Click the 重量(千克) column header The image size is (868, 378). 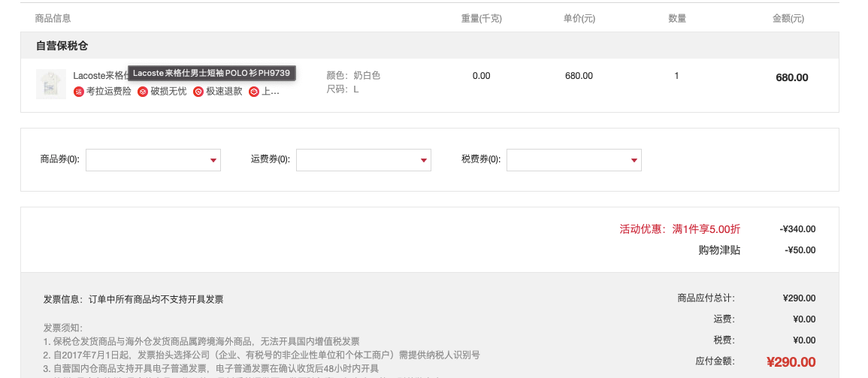coord(482,18)
